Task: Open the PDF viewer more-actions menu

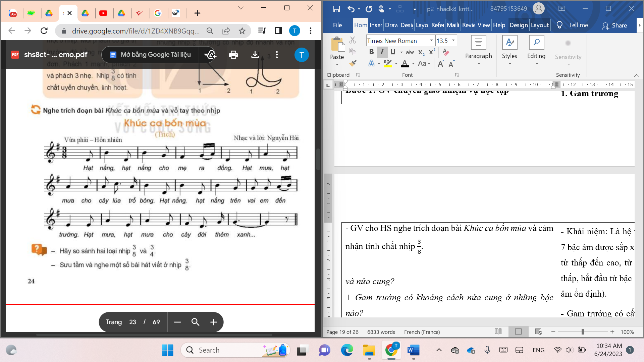Action: click(277, 55)
